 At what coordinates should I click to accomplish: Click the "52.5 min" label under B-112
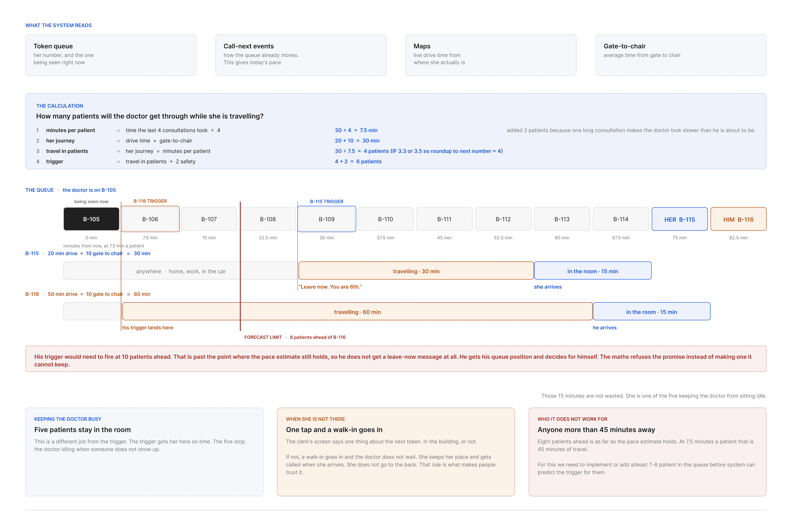click(x=503, y=238)
